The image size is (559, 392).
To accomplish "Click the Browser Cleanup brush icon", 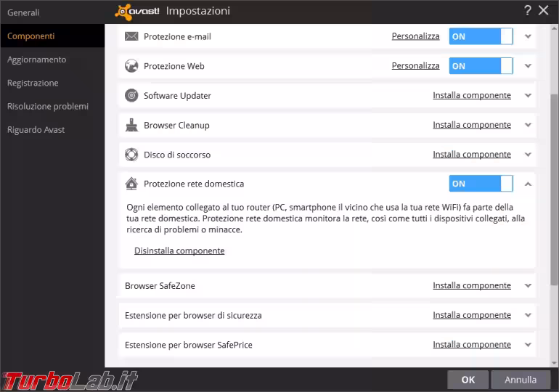I will [x=131, y=125].
